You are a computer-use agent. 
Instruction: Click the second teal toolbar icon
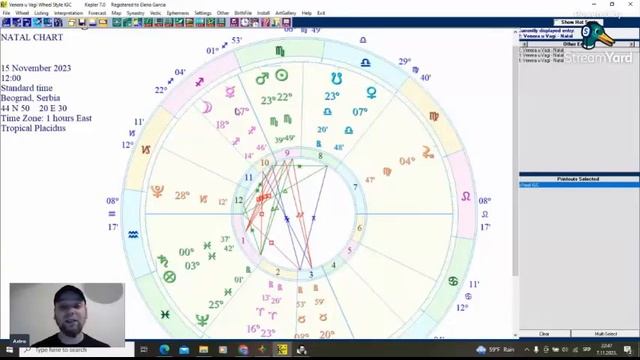coord(127,22)
